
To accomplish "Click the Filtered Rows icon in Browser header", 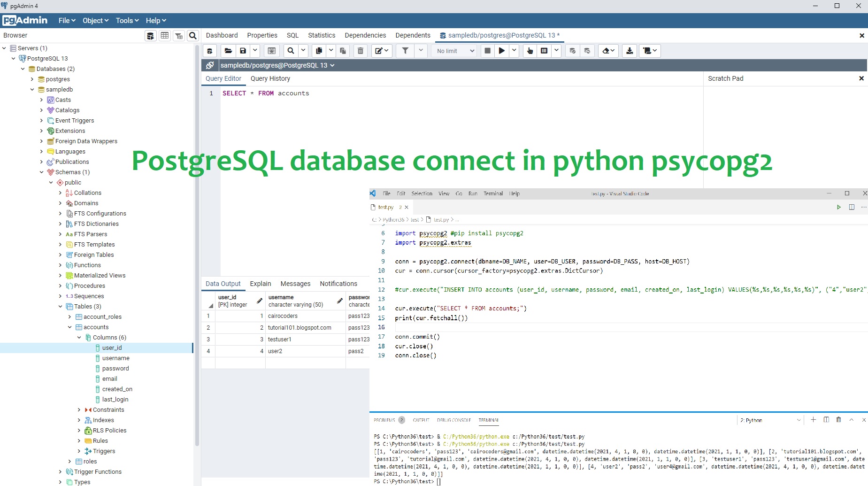I will tap(179, 36).
